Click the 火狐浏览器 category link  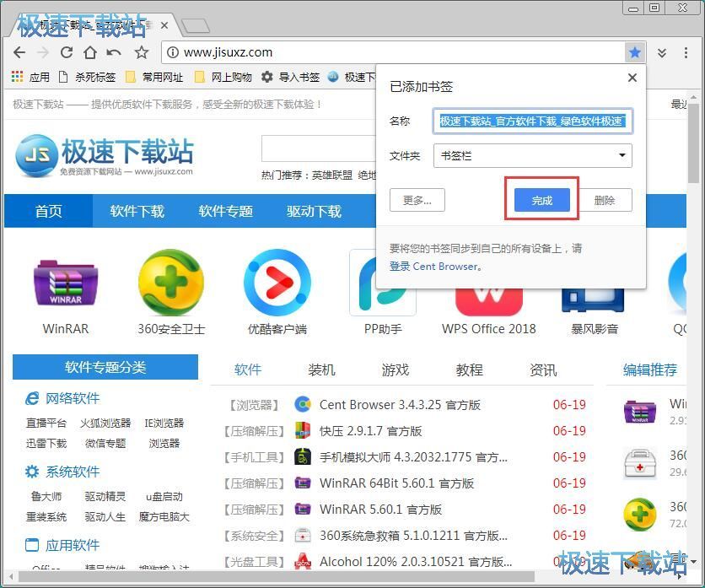pos(105,423)
